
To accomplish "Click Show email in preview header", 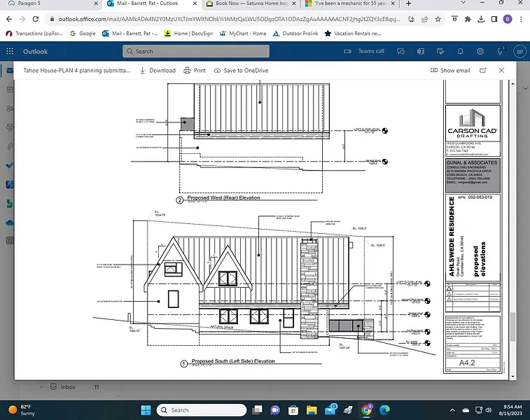I will pos(450,71).
